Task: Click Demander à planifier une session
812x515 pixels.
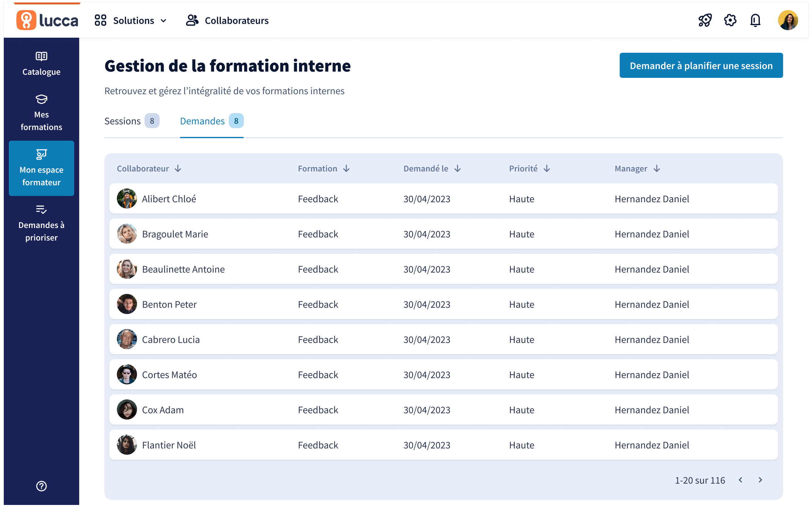Action: tap(701, 65)
